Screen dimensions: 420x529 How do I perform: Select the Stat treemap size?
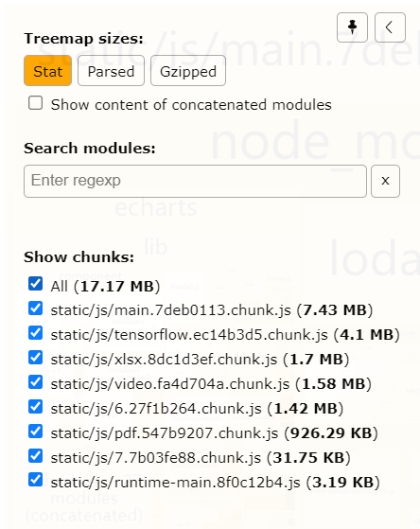[x=47, y=71]
